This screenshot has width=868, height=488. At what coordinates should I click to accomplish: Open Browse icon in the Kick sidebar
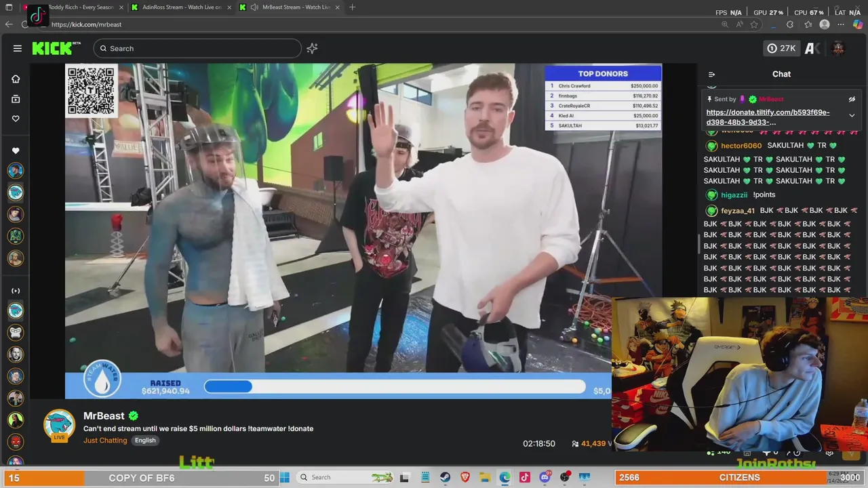[16, 99]
